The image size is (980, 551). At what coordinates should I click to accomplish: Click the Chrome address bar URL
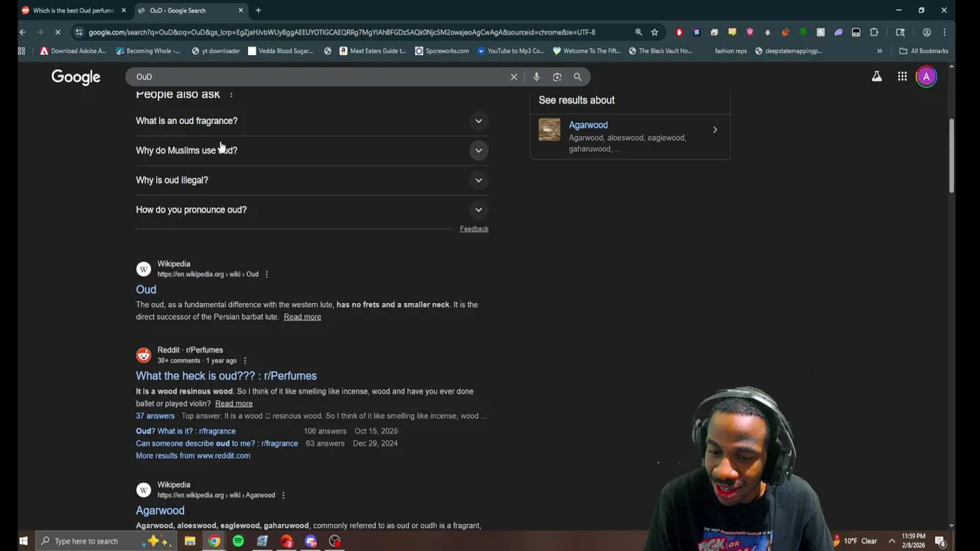point(341,32)
